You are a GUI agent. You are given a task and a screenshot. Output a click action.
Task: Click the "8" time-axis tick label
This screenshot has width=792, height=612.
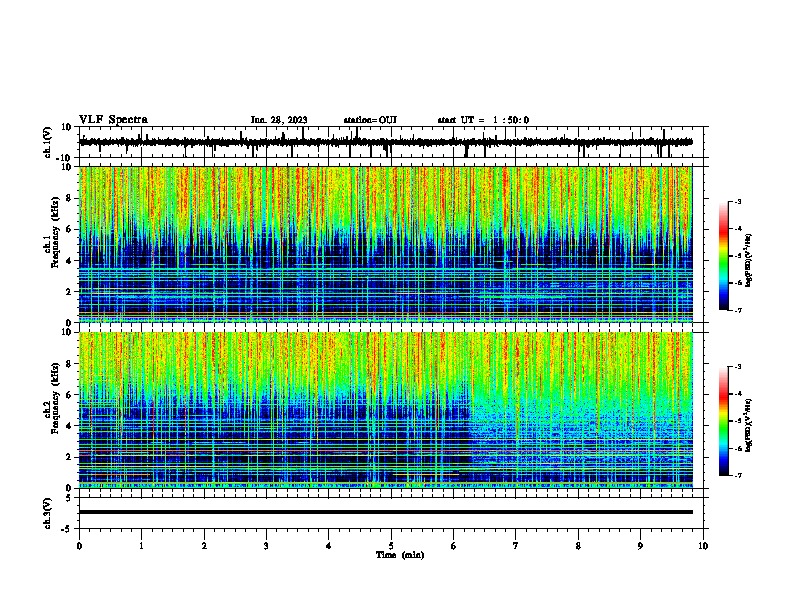578,546
